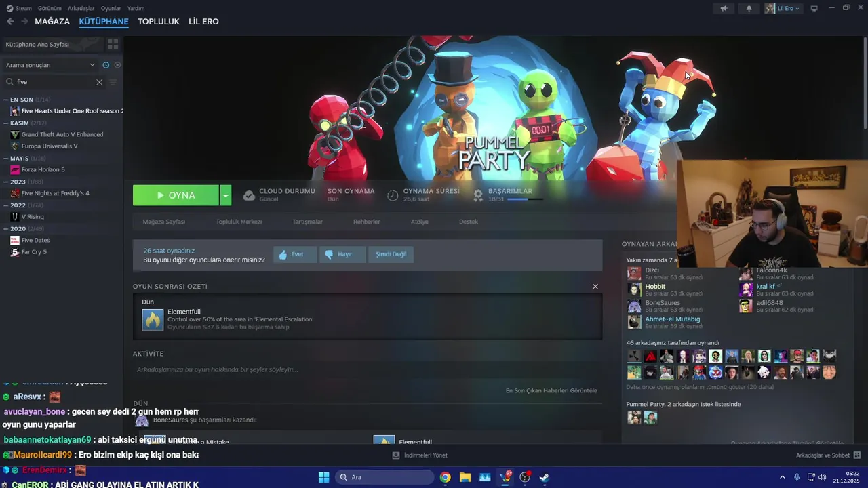Show hidden system tray icons chevron
The height and width of the screenshot is (488, 868).
(x=782, y=477)
